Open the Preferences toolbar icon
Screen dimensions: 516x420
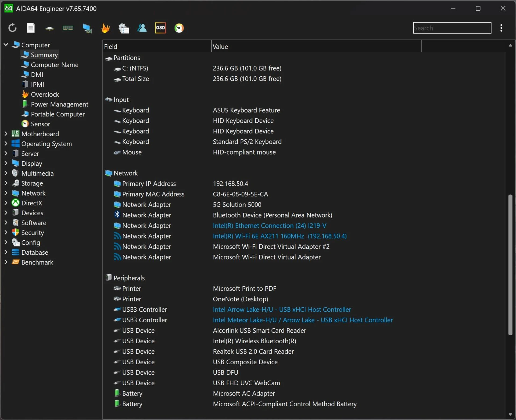point(124,28)
